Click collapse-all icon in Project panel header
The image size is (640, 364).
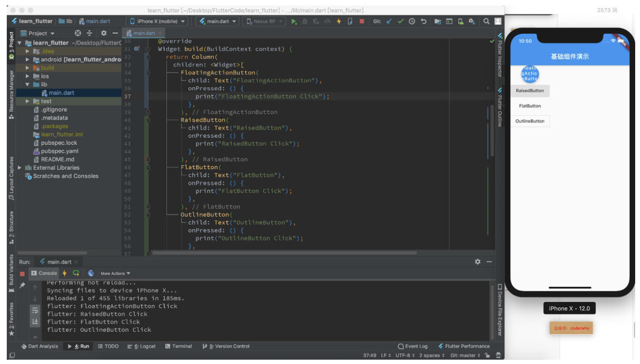pos(90,33)
